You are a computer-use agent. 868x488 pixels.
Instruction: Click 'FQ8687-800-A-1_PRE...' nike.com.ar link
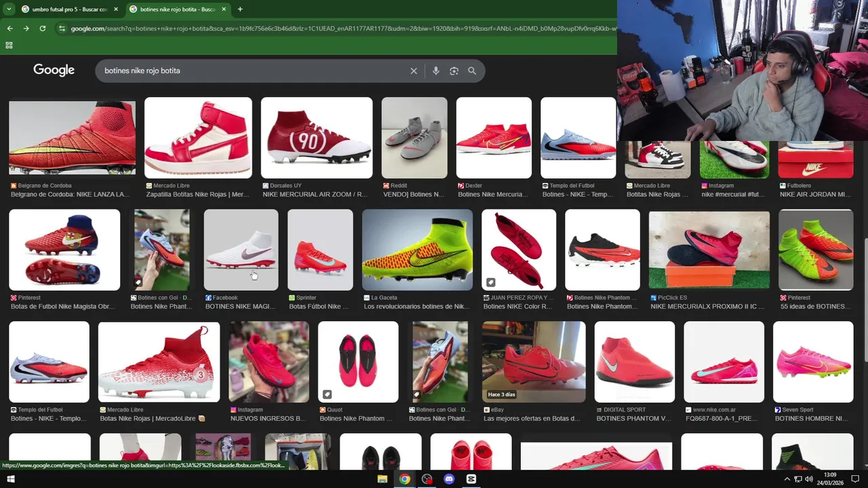(x=722, y=419)
